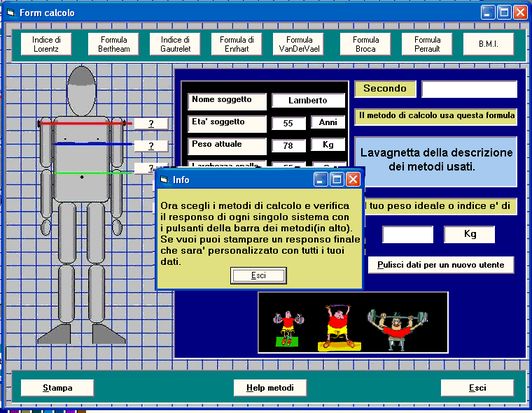This screenshot has width=532, height=413.
Task: Choose the Formula Bertheam button
Action: 113,44
